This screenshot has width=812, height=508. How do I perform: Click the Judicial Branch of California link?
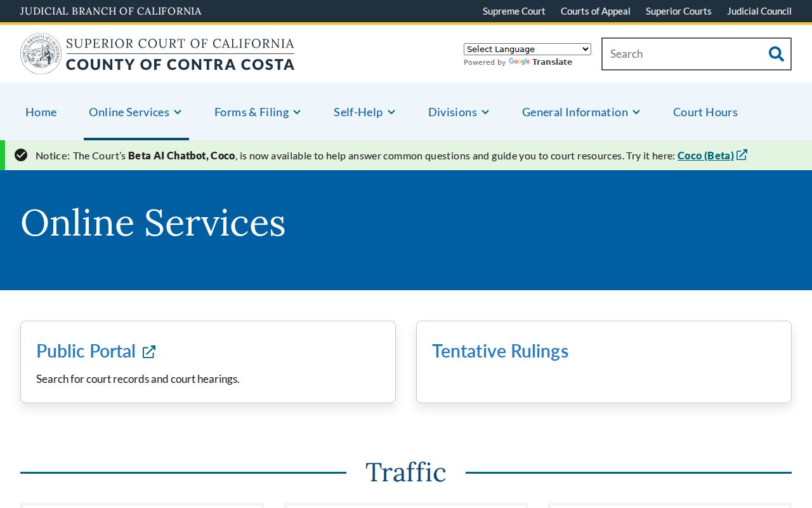(111, 11)
